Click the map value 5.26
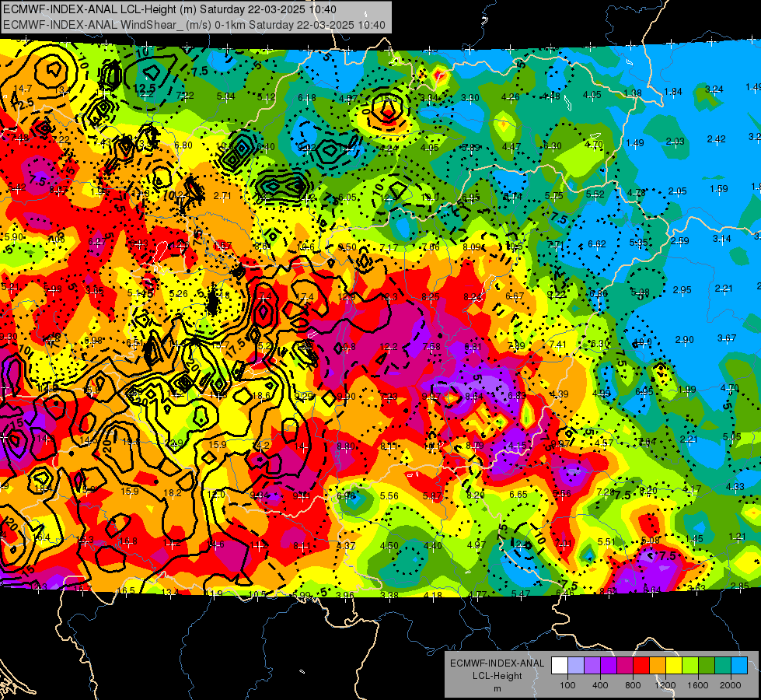The image size is (761, 700). [x=179, y=294]
